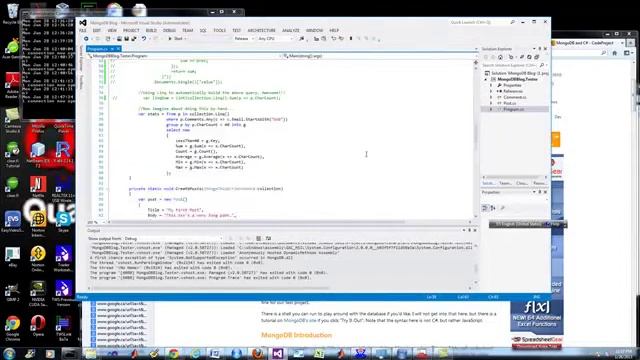Select Comment.cs in Solution Explorer

click(x=515, y=98)
